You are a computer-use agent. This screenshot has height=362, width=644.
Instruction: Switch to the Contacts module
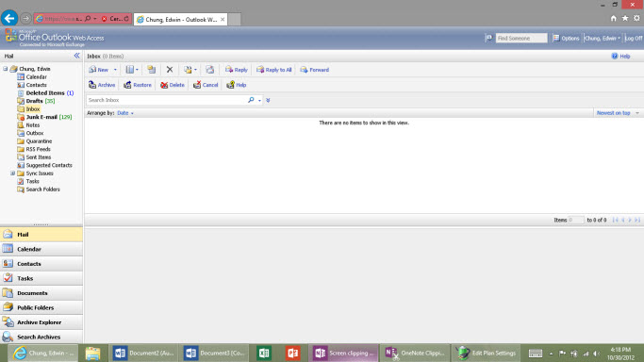coord(41,264)
